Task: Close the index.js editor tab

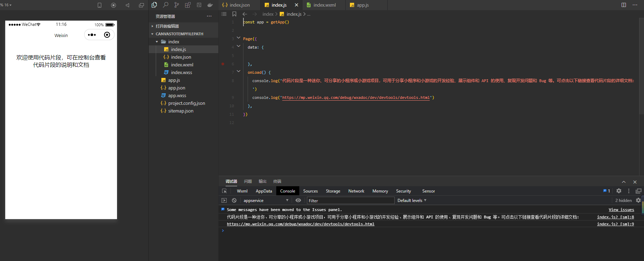Action: pyautogui.click(x=297, y=5)
